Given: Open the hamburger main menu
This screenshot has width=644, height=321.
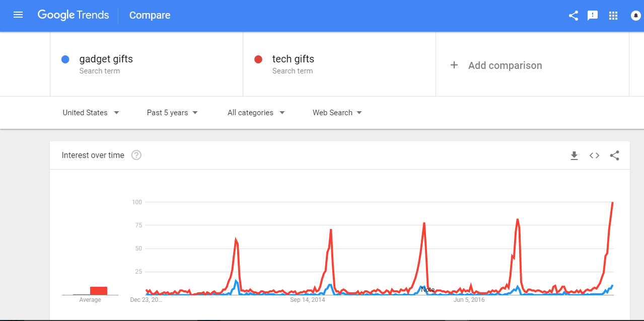Looking at the screenshot, I should [18, 15].
